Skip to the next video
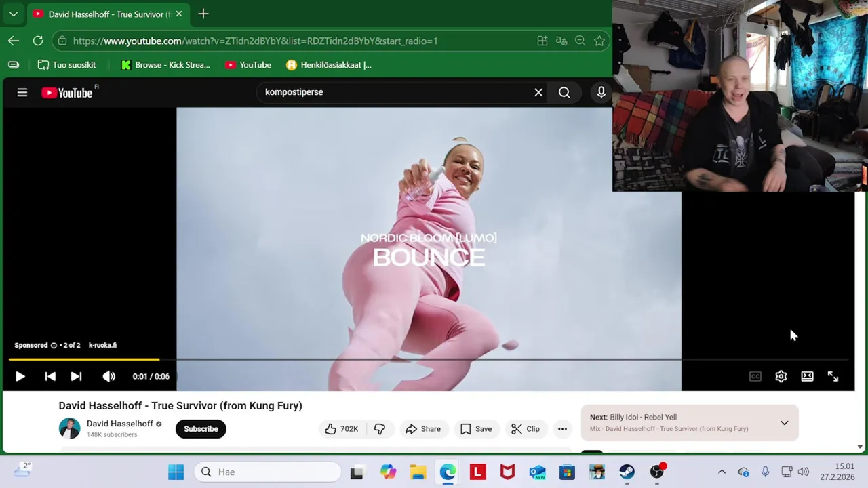 [76, 376]
